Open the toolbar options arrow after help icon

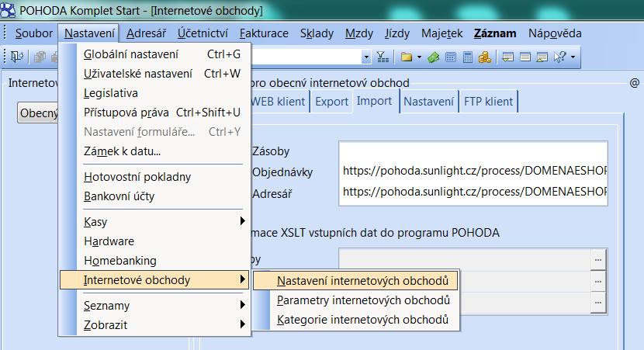coord(573,57)
